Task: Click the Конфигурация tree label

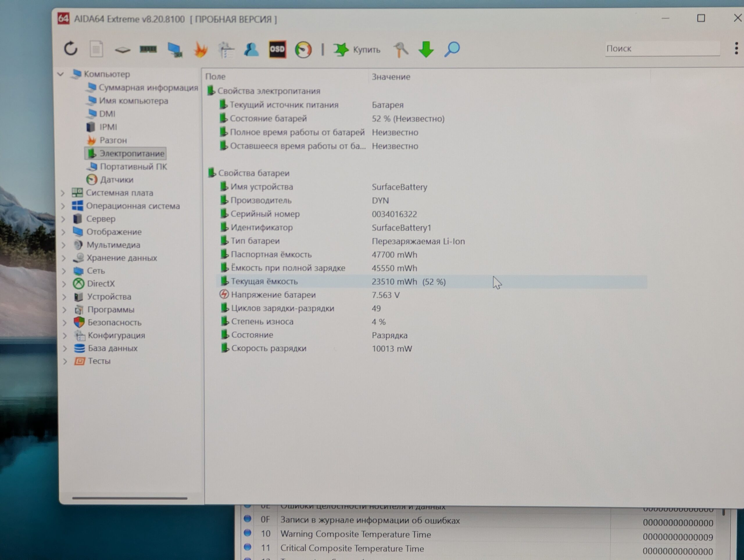Action: (116, 335)
